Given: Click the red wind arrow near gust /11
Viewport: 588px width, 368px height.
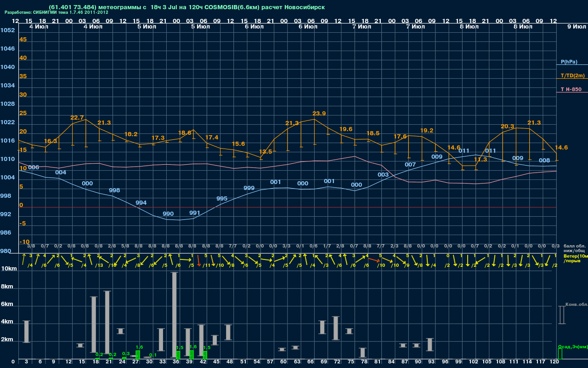Looking at the screenshot, I should click(x=198, y=261).
